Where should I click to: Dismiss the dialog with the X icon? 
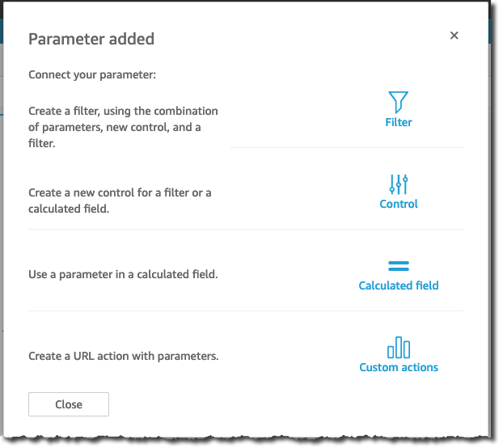tap(455, 36)
